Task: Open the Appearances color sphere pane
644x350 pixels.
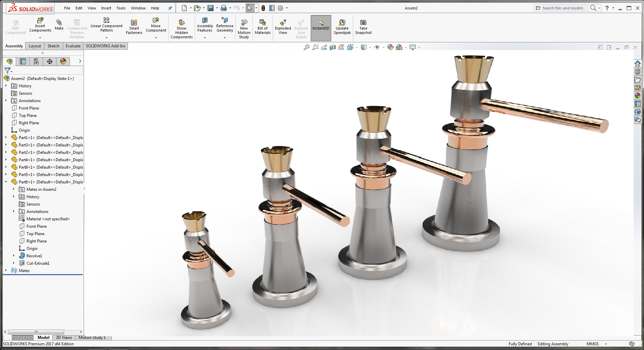Action: click(637, 96)
